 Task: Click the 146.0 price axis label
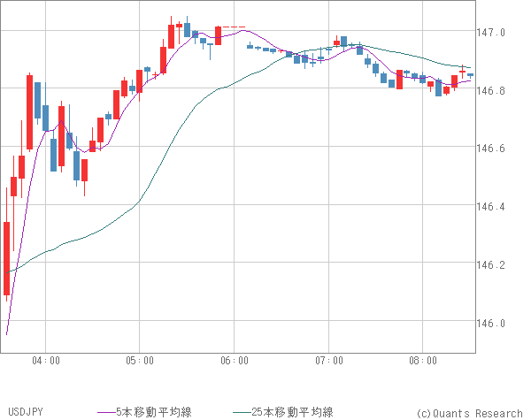click(490, 324)
